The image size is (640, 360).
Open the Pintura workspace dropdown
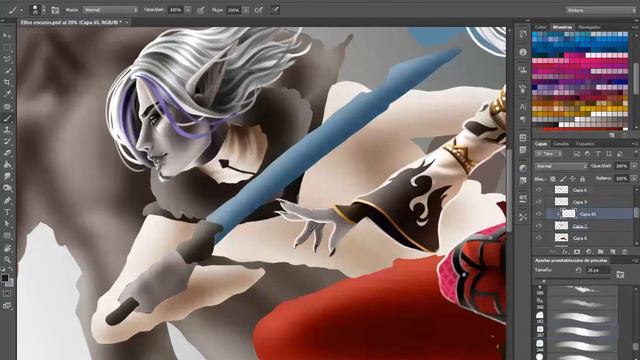[x=601, y=10]
